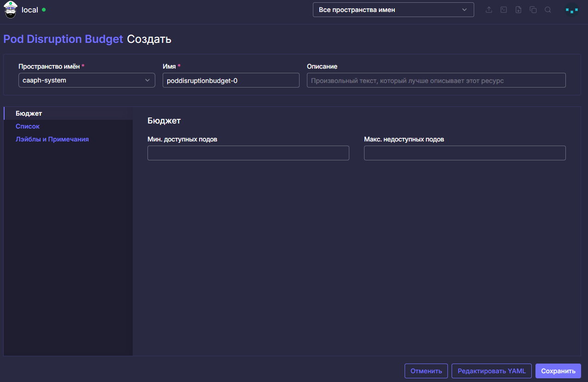Open the kubectl shell icon
The height and width of the screenshot is (382, 588).
coord(504,10)
